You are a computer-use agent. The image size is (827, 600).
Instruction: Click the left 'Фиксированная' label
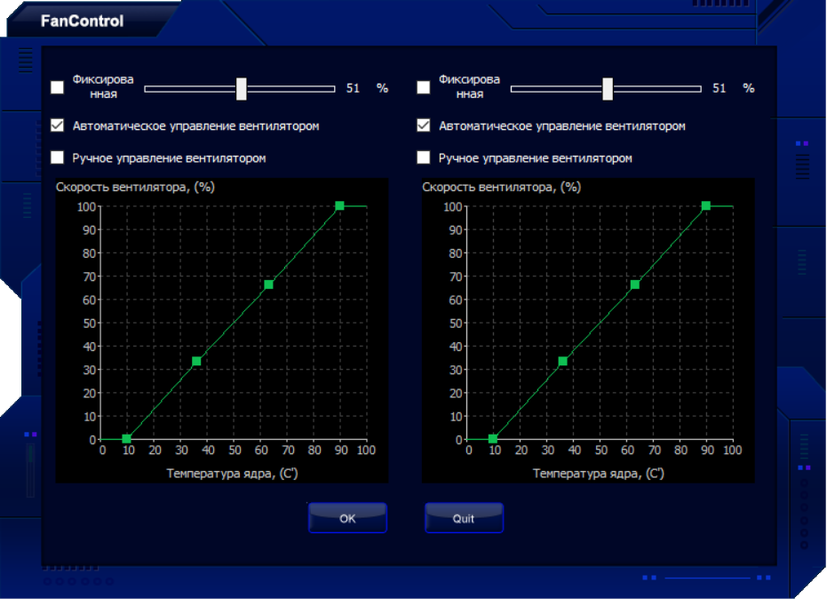coord(103,87)
